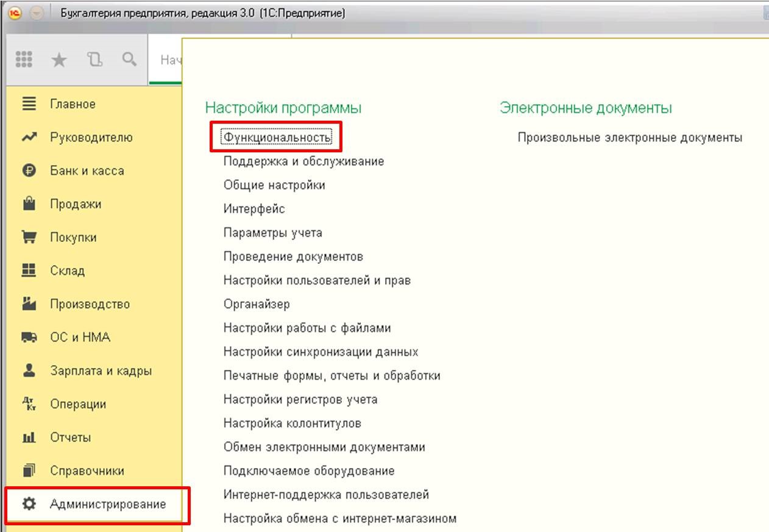Click the Bank and Cash ruble icon

(x=29, y=171)
